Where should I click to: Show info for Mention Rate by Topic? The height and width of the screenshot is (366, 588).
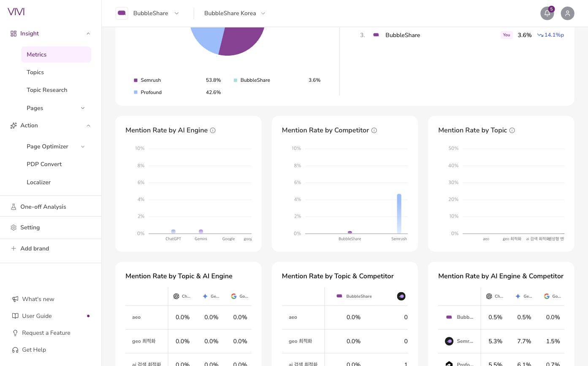[512, 130]
